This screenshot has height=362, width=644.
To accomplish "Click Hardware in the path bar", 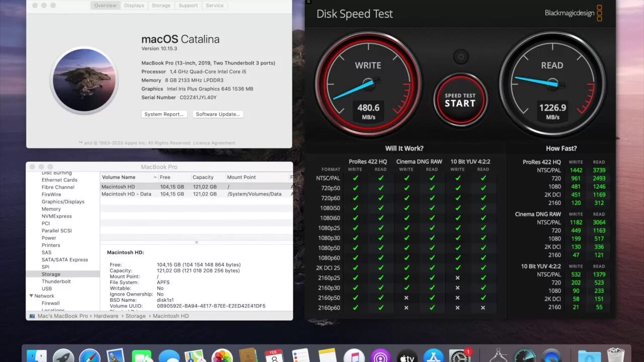I will pyautogui.click(x=106, y=316).
